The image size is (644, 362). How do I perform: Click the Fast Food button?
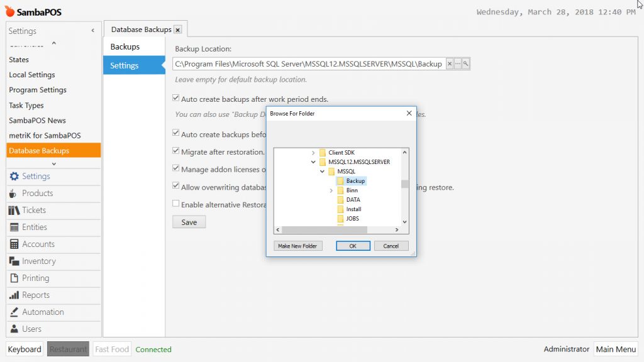pos(112,349)
